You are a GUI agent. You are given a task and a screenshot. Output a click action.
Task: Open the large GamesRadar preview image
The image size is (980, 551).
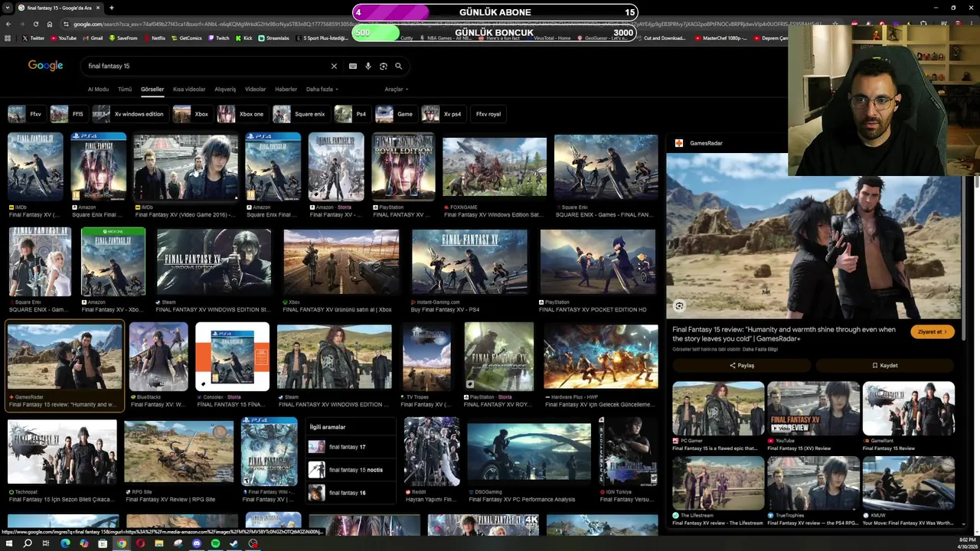click(813, 236)
